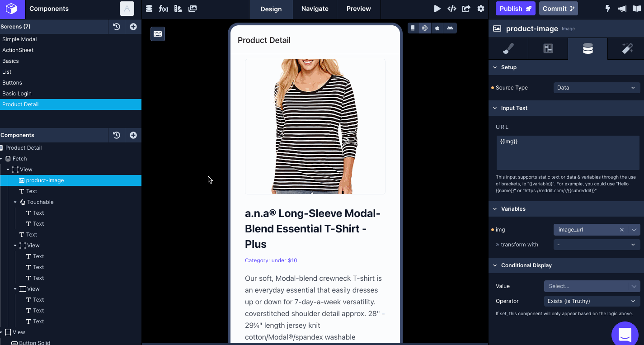The height and width of the screenshot is (345, 644).
Task: Open the Data database icon in top toolbar
Action: click(149, 9)
